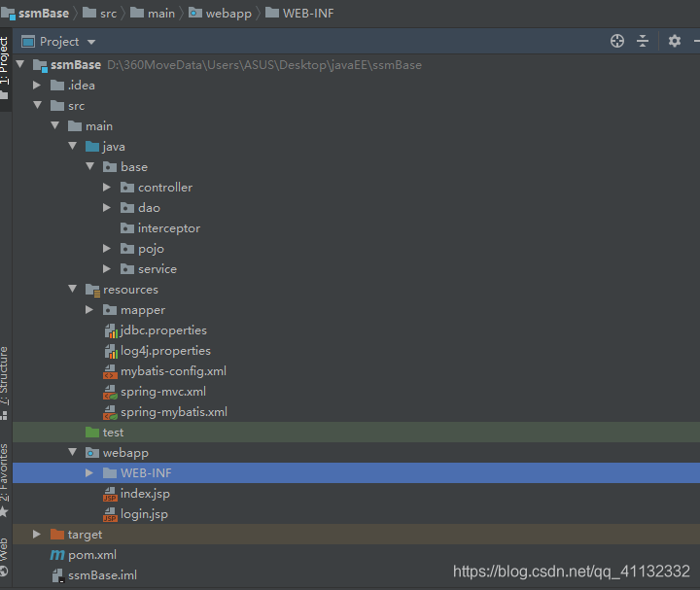
Task: Click the green test folder icon
Action: point(92,432)
